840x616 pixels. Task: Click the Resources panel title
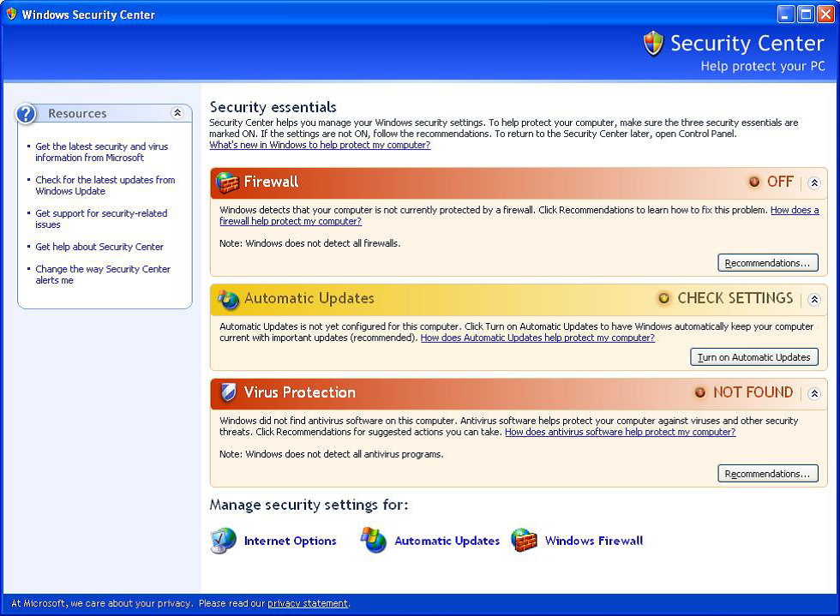coord(77,114)
